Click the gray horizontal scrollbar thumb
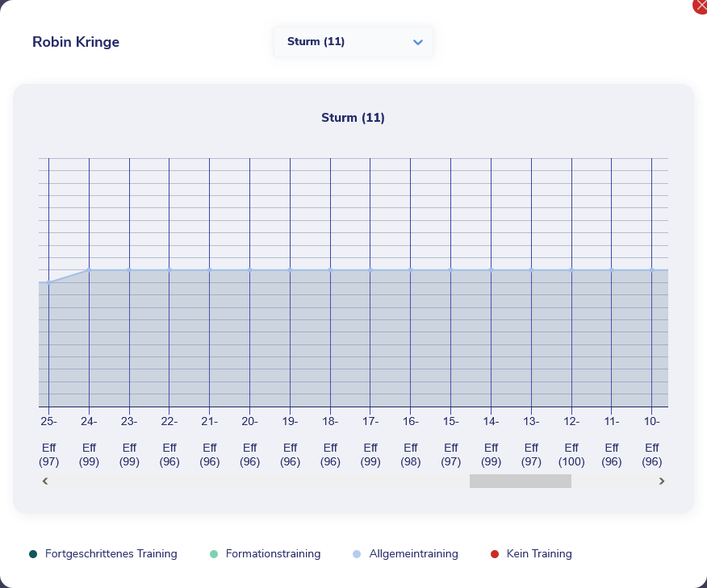This screenshot has height=588, width=707. pyautogui.click(x=520, y=482)
